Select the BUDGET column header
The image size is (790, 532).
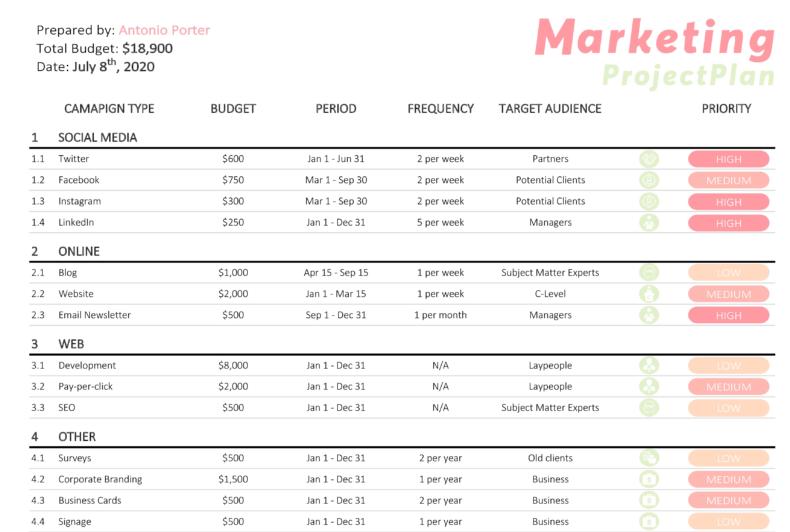[233, 109]
